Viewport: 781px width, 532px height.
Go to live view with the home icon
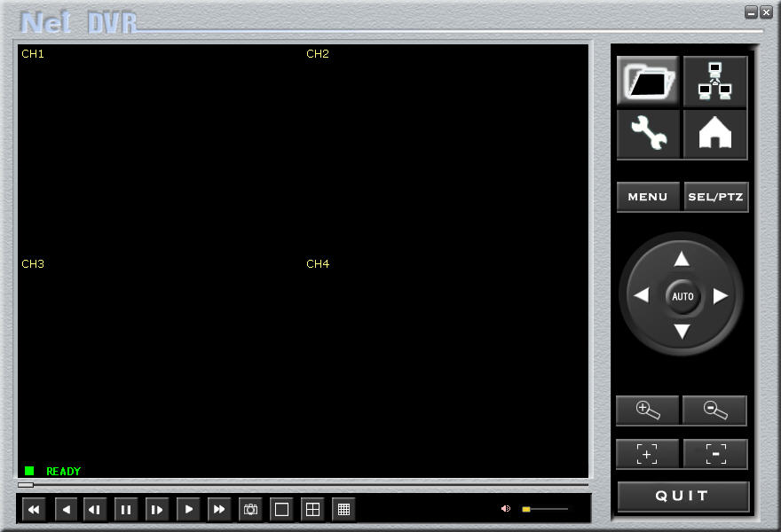[715, 134]
